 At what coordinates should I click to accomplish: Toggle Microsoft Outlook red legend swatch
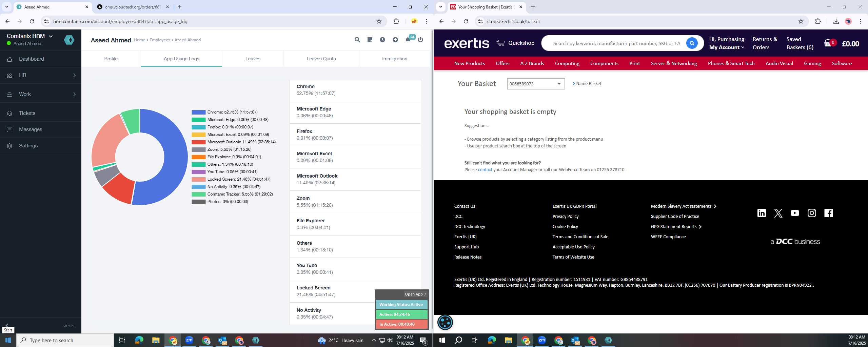(198, 142)
